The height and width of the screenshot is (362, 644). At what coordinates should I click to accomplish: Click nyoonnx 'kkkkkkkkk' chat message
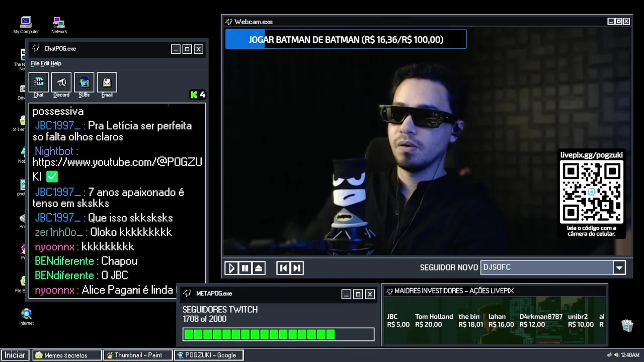(84, 247)
